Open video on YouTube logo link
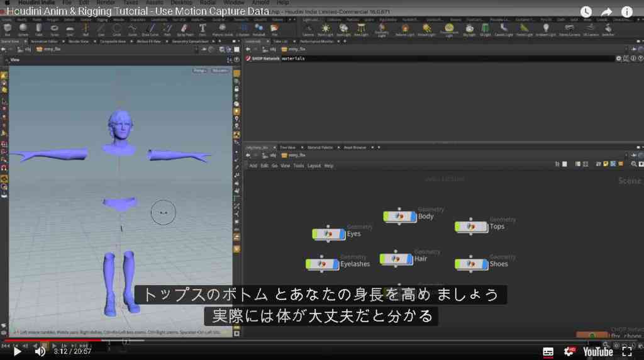Image resolution: width=644 pixels, height=360 pixels. [x=598, y=352]
